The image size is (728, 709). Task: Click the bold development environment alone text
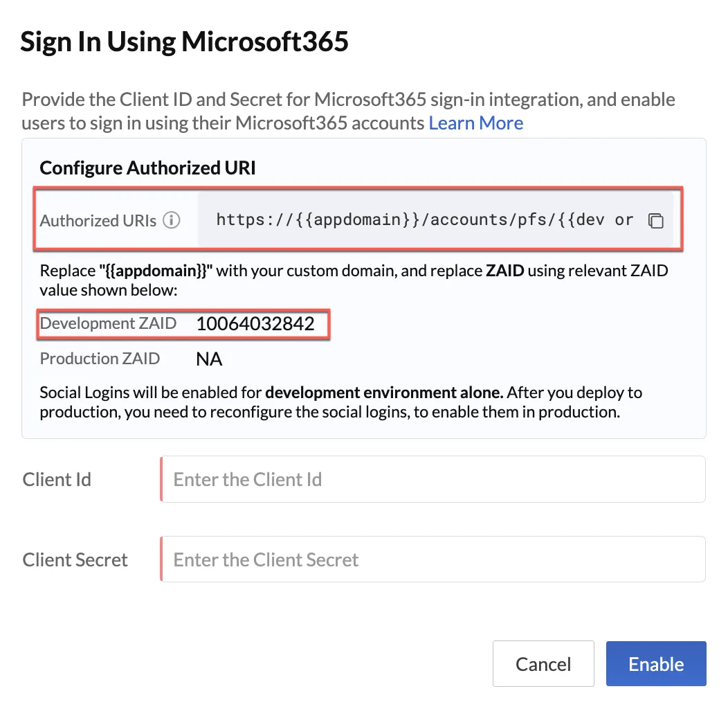tap(385, 393)
